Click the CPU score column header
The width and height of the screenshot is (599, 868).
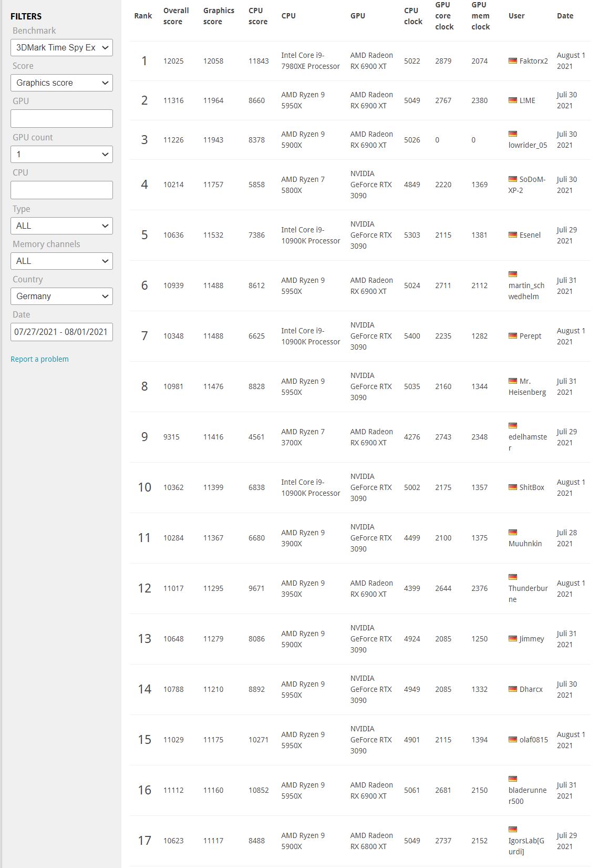258,16
